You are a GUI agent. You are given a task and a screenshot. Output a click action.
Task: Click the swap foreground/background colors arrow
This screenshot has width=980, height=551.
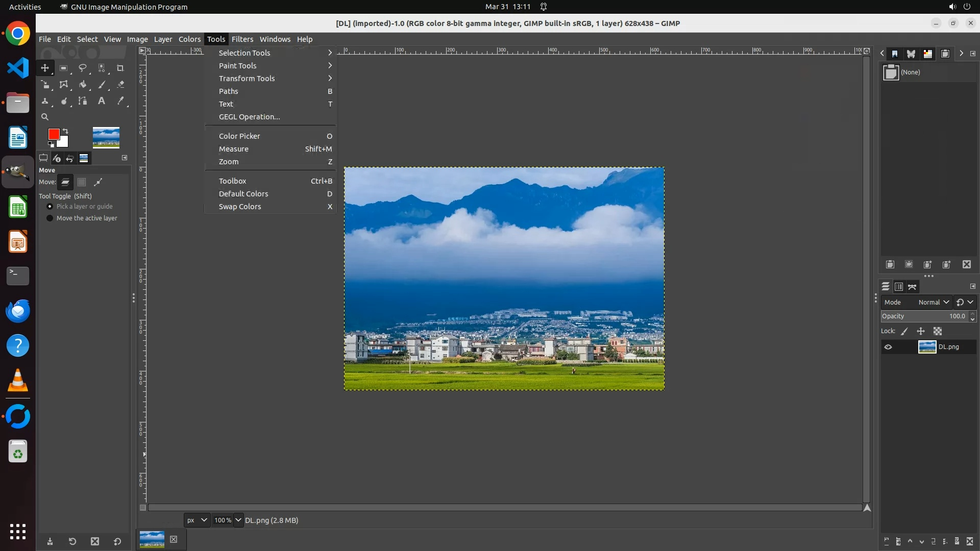click(x=65, y=131)
